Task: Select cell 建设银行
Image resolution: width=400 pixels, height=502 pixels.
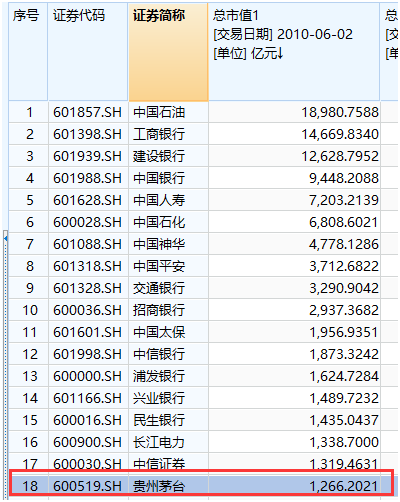Action: pyautogui.click(x=168, y=156)
